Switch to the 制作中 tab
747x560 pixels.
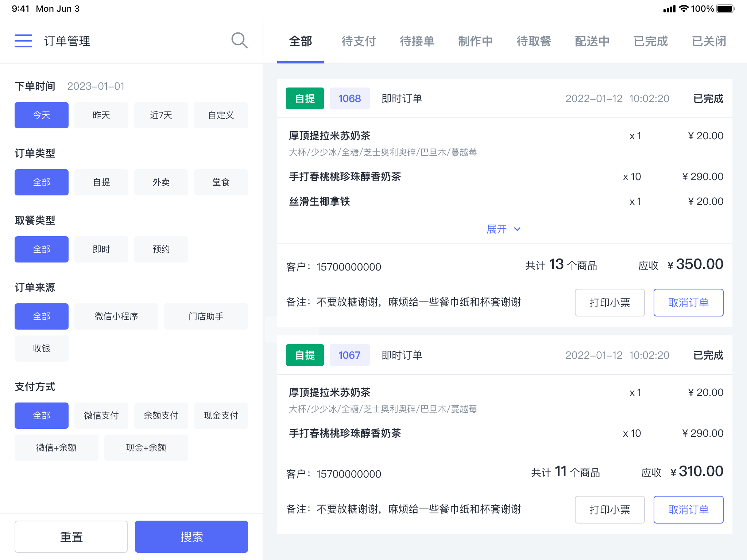tap(476, 41)
